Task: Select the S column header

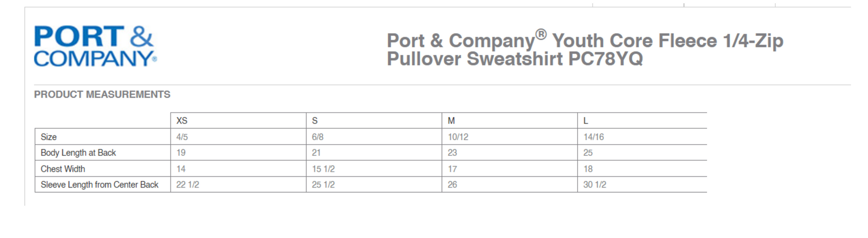Action: click(x=315, y=121)
